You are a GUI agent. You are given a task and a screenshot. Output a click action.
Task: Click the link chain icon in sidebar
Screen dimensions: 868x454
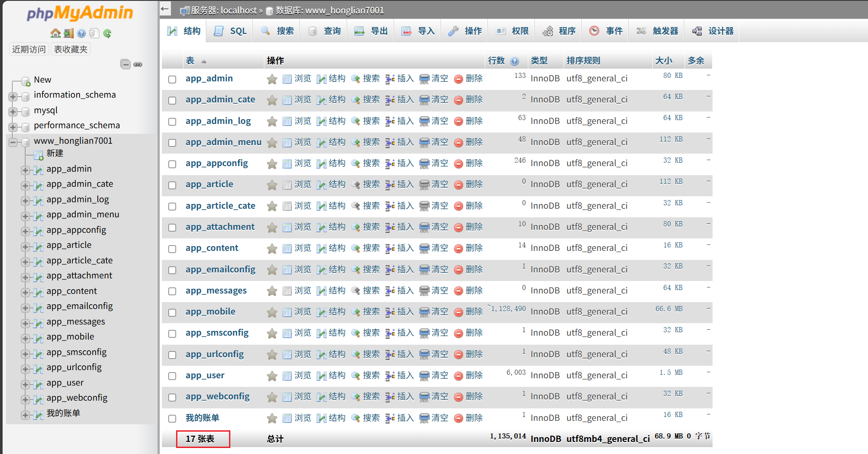pos(138,64)
